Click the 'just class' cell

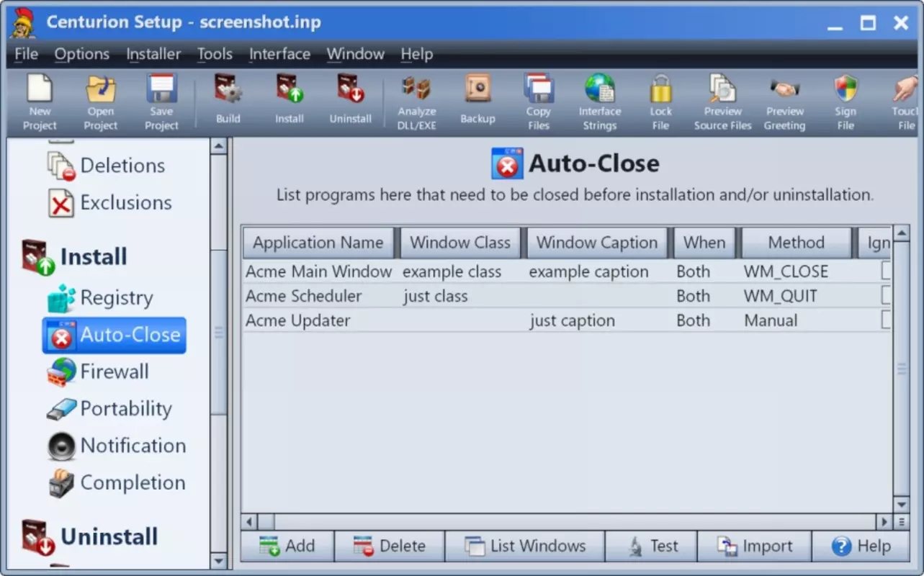(435, 296)
